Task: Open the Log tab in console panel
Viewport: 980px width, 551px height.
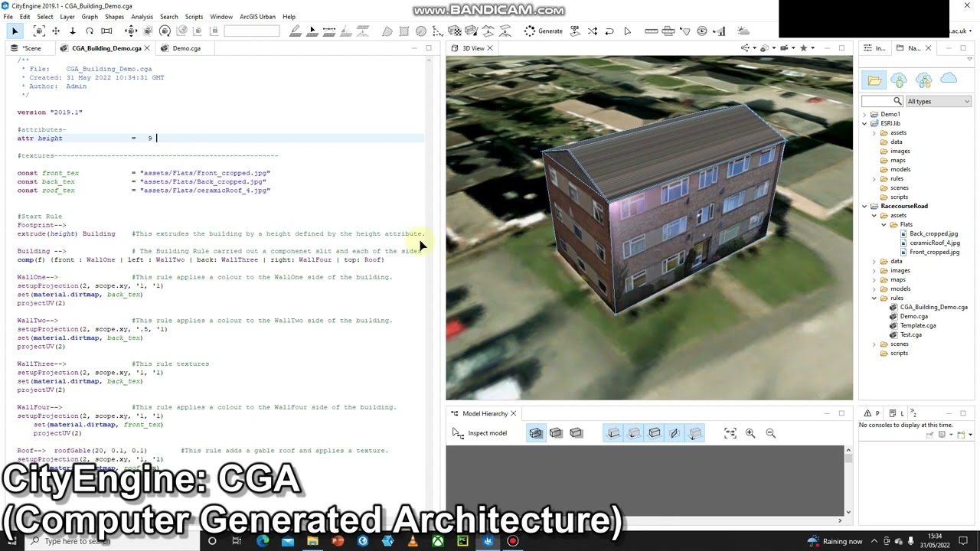Action: [x=897, y=413]
